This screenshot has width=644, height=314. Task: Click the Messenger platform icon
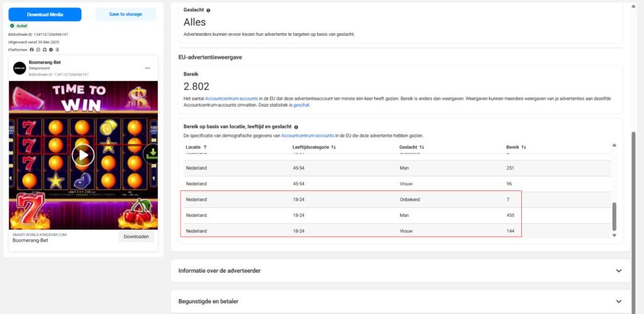point(51,50)
